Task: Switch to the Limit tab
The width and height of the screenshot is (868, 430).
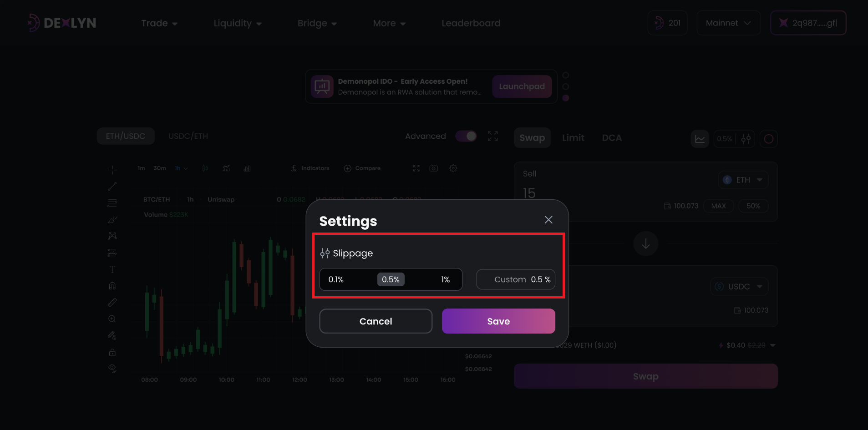Action: point(573,138)
